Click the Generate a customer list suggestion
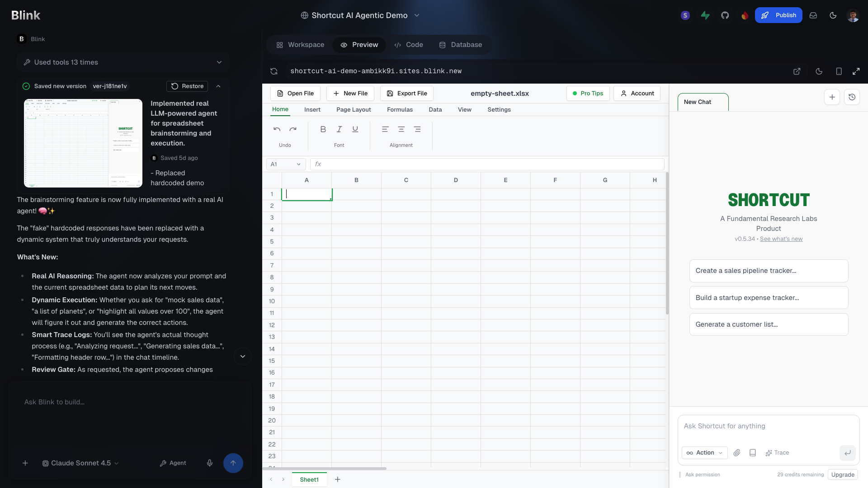 [x=768, y=324]
